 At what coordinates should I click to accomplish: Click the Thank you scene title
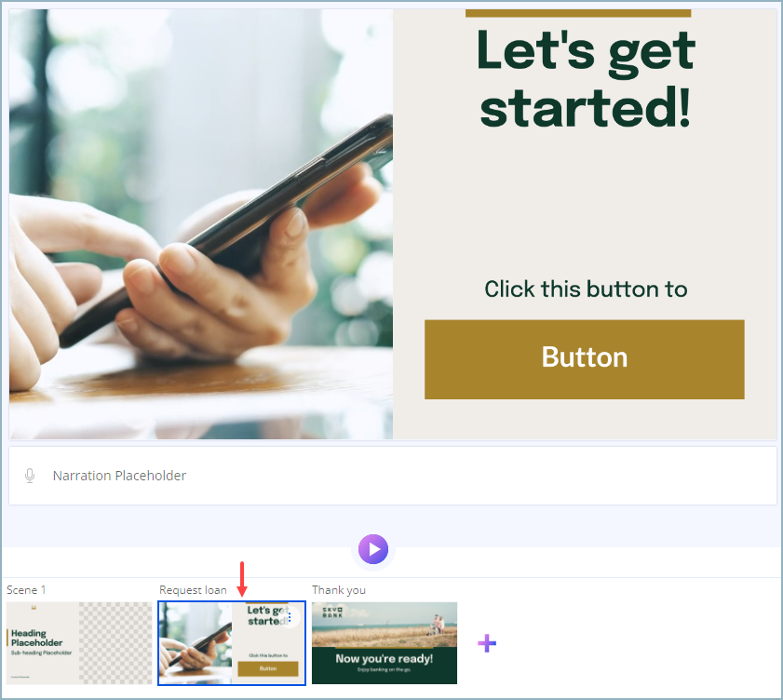coord(339,589)
